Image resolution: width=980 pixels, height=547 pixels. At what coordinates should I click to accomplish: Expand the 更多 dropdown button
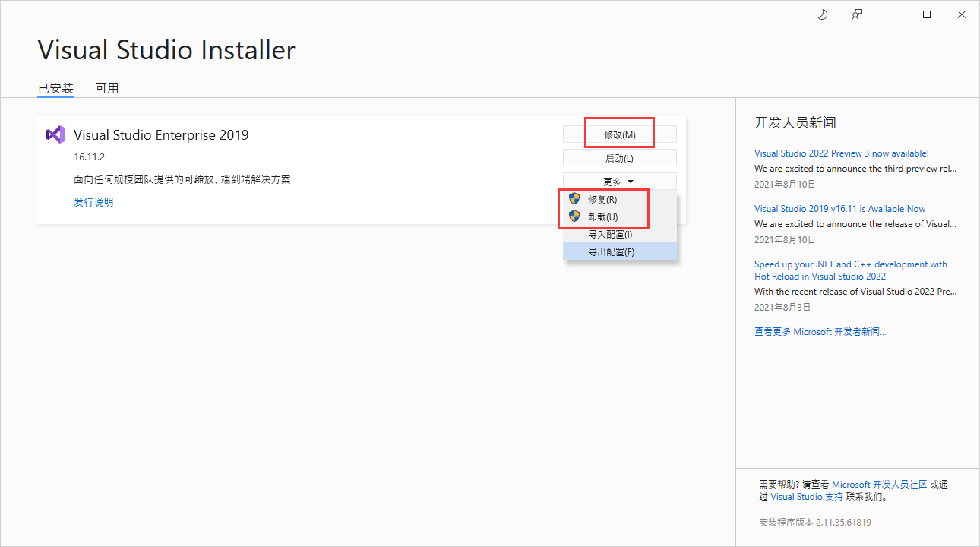click(x=619, y=182)
